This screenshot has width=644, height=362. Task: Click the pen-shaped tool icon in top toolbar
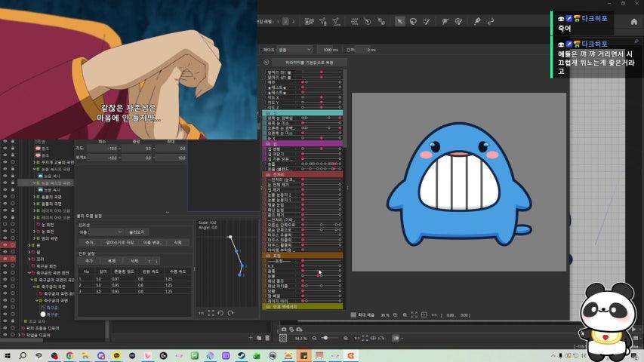477,21
